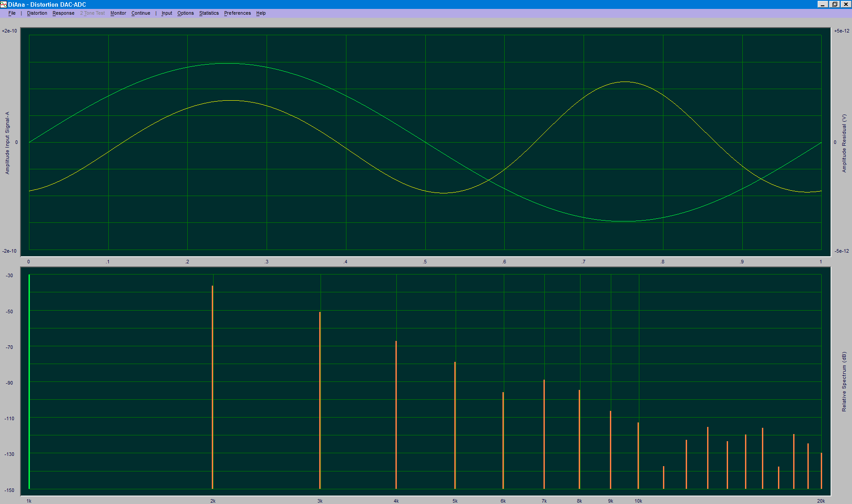852x504 pixels.
Task: Click the 7k harmonic spectrum bar
Action: (x=544, y=434)
